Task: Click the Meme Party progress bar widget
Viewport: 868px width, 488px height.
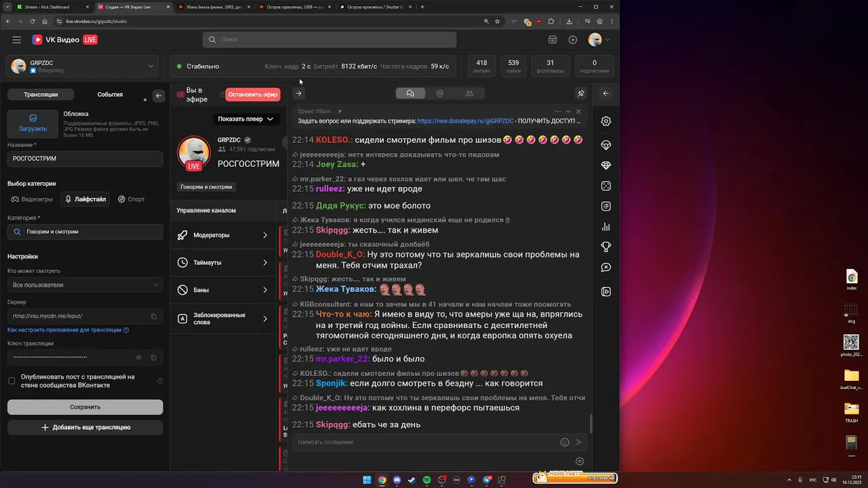Action: coord(575,479)
